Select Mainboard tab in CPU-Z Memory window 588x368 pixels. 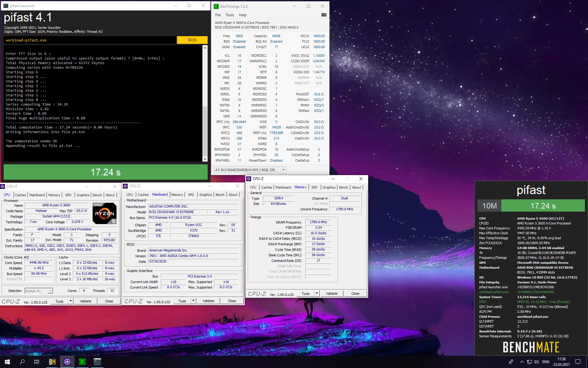pyautogui.click(x=283, y=187)
